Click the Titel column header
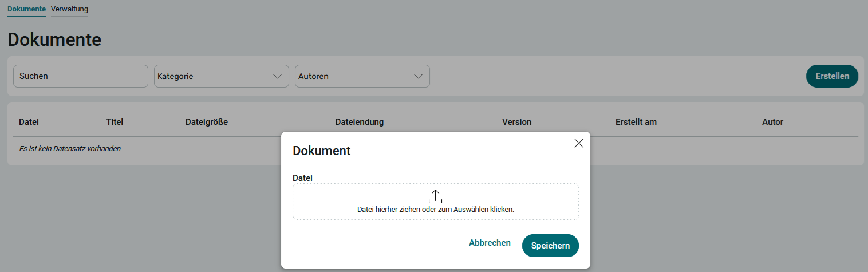 point(115,122)
